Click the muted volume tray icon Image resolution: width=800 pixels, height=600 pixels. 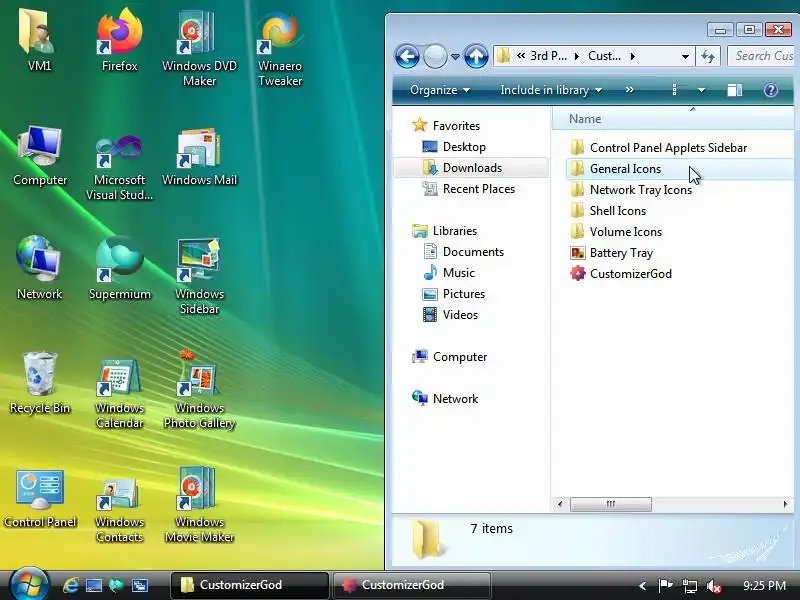tap(714, 586)
